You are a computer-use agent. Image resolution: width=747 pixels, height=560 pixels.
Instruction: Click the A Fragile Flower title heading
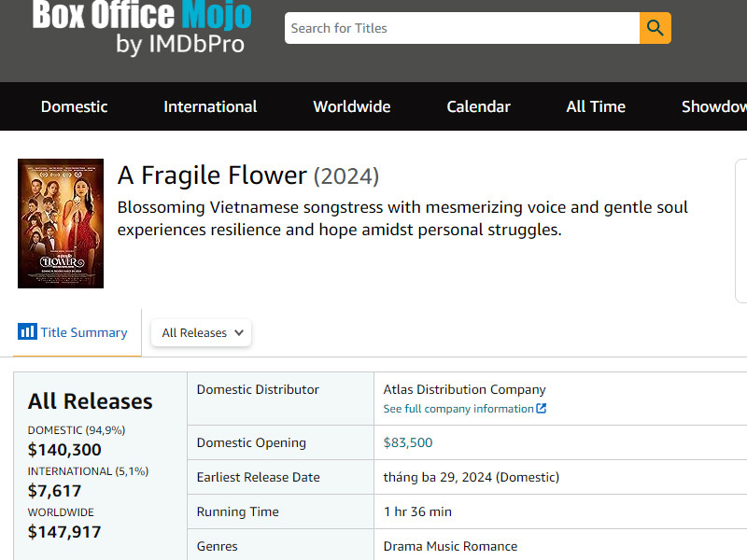tap(212, 175)
